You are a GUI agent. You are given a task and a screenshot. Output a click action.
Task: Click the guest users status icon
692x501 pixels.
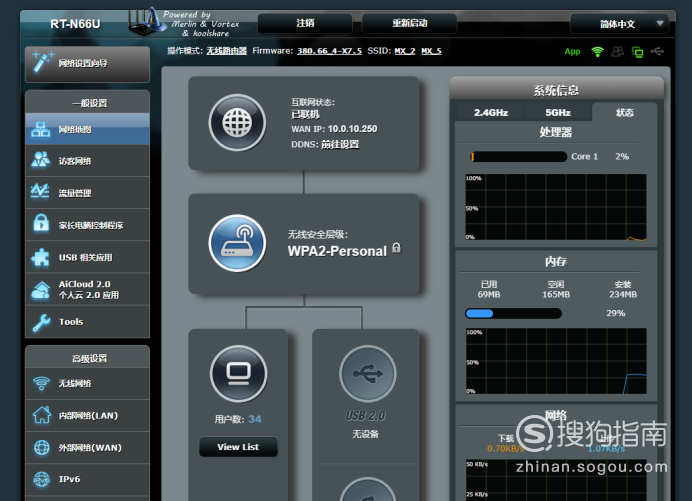tap(617, 52)
